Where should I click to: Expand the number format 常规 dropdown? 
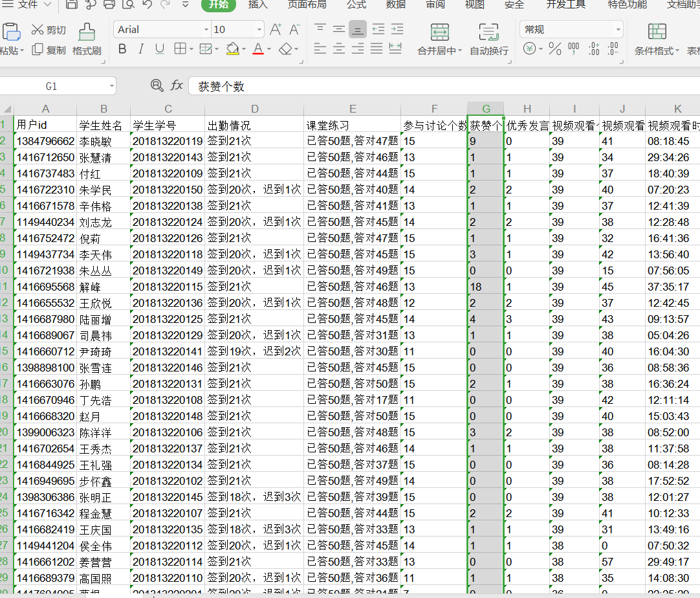[618, 30]
